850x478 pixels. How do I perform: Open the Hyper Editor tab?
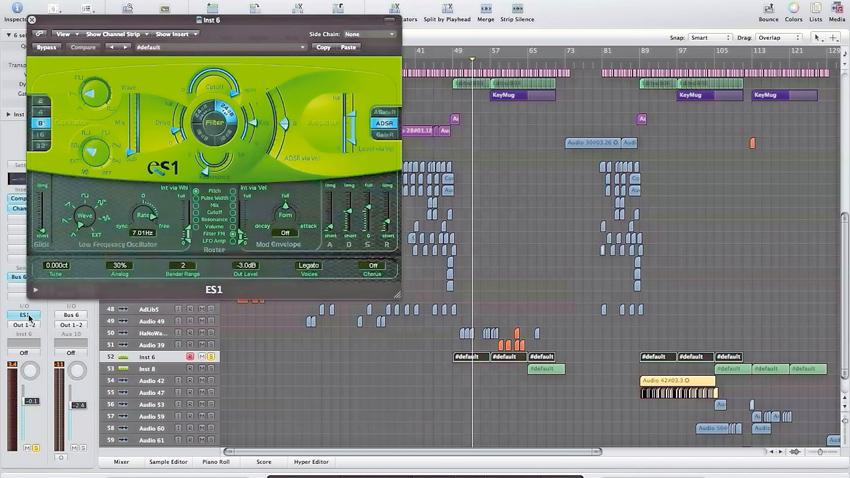[311, 462]
